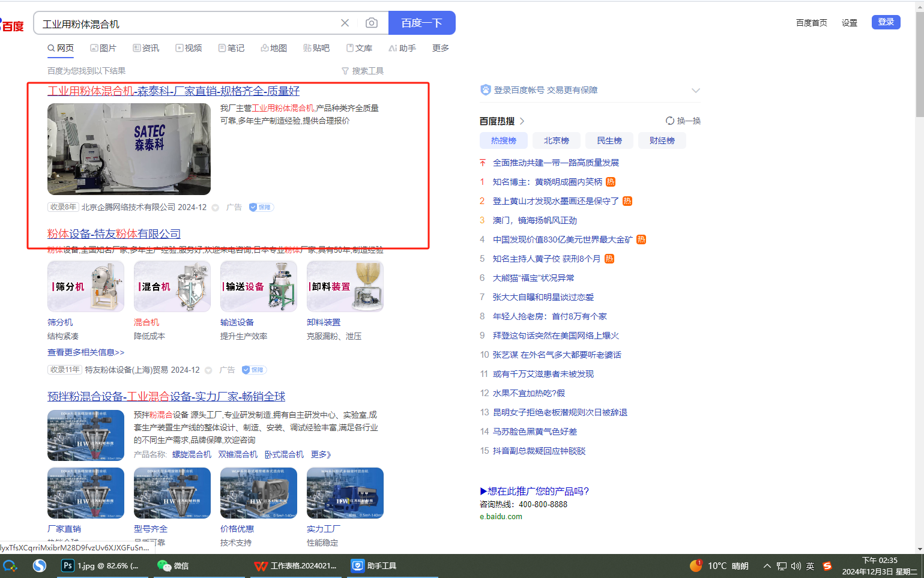Select the 民生榜 hot list tab
Screen dimensions: 924x578
click(609, 140)
